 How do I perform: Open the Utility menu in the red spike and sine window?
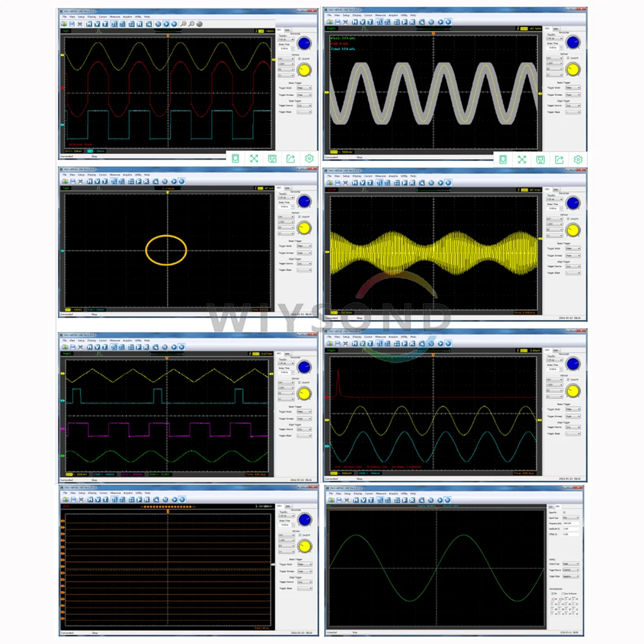coord(404,337)
